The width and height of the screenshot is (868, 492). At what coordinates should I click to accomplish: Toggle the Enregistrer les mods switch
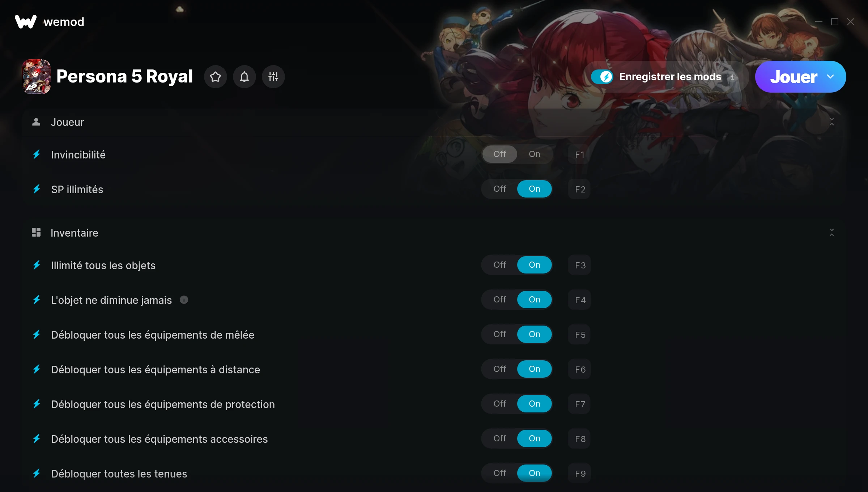(602, 77)
